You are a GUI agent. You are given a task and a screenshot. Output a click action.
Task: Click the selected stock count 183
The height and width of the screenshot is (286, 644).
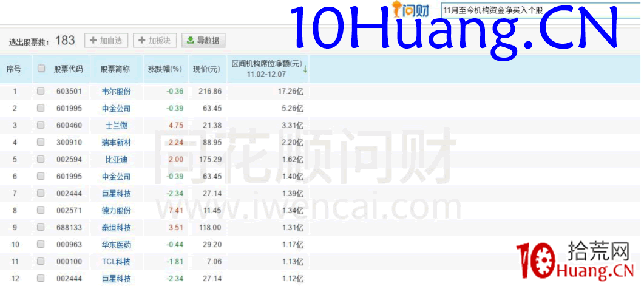66,40
